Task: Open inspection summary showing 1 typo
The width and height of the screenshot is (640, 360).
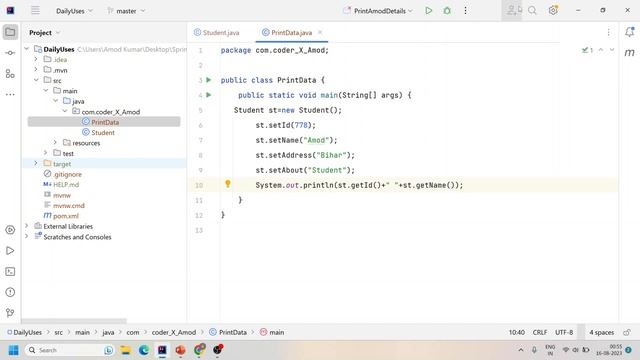Action: tap(587, 50)
